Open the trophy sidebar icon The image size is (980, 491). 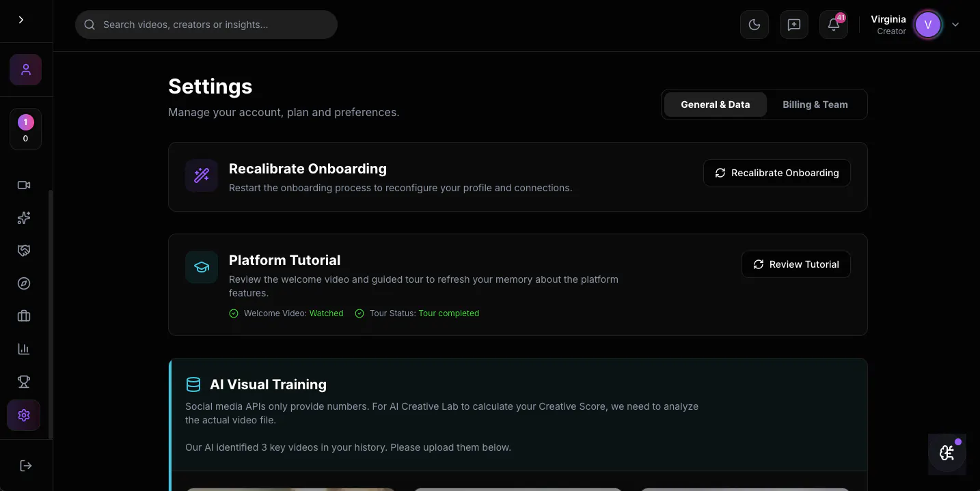click(x=24, y=382)
